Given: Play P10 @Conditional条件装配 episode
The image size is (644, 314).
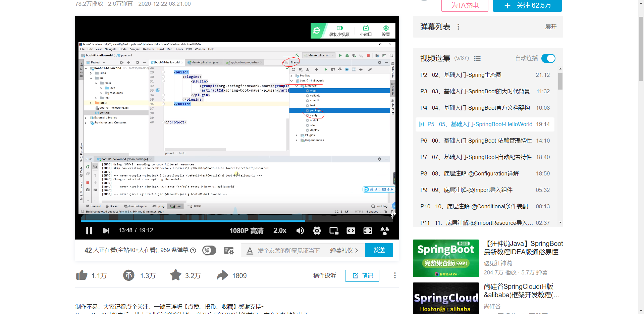Looking at the screenshot, I should (485, 206).
